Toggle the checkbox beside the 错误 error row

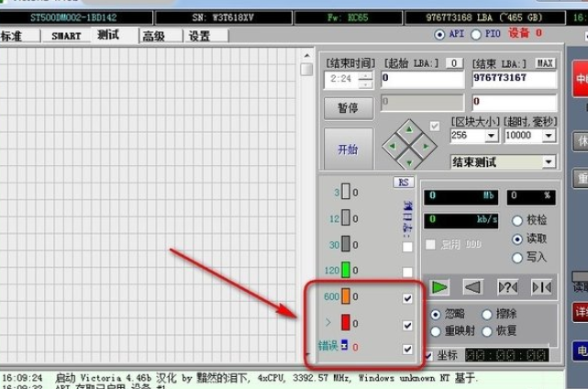407,349
